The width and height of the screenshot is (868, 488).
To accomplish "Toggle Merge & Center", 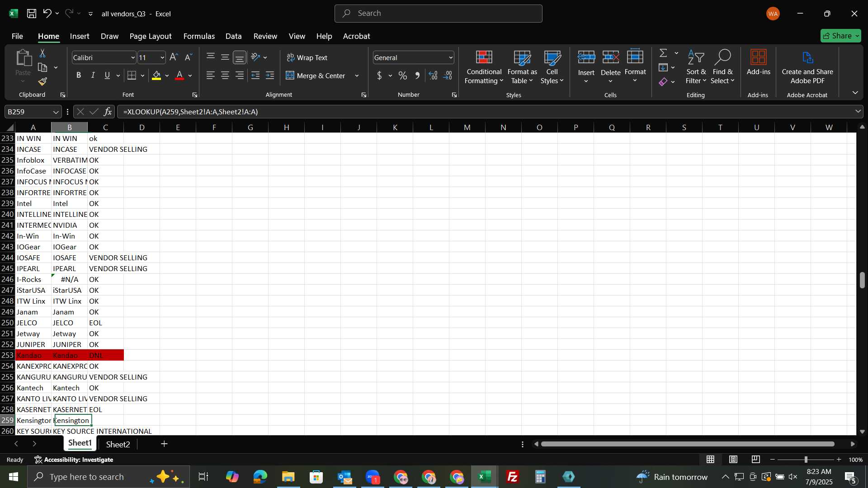I will [x=316, y=75].
